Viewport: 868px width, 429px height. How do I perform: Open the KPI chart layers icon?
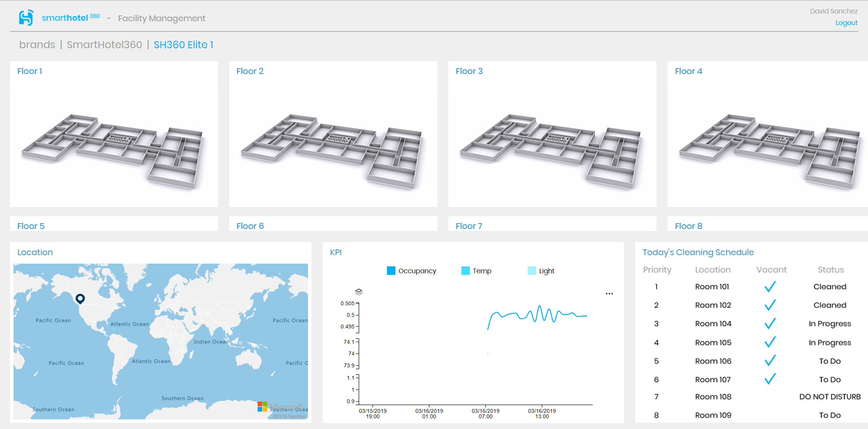[359, 292]
